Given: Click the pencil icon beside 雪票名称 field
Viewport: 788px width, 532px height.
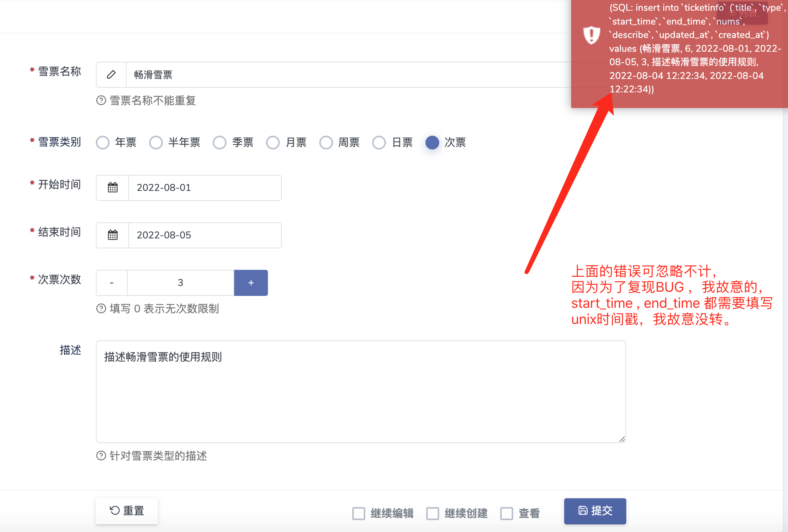Looking at the screenshot, I should coord(111,75).
